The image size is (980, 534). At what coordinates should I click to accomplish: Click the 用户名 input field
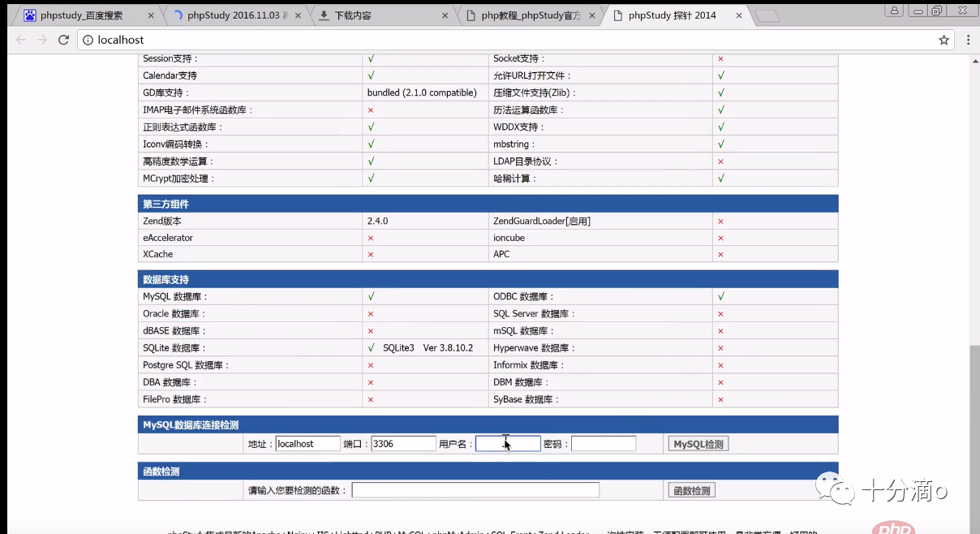click(508, 444)
